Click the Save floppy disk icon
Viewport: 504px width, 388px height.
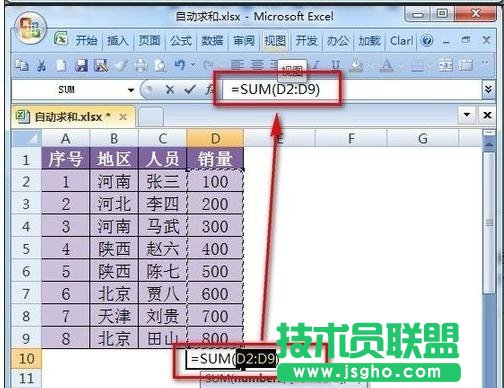tap(81, 65)
